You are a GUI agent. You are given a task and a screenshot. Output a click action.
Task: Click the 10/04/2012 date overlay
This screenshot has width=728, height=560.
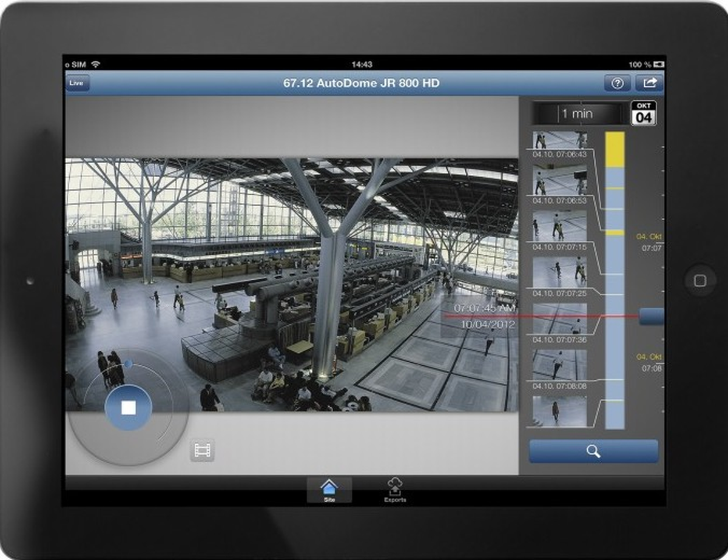coord(488,325)
